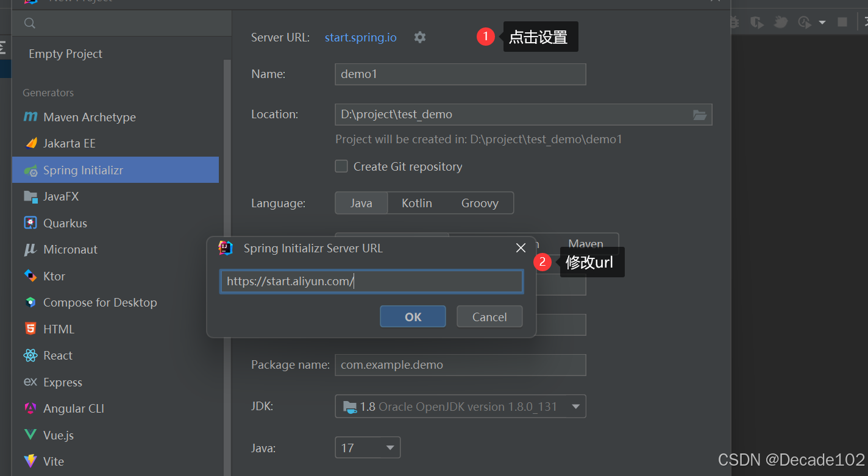Enable Create Git repository checkbox
Image resolution: width=868 pixels, height=476 pixels.
pos(341,166)
